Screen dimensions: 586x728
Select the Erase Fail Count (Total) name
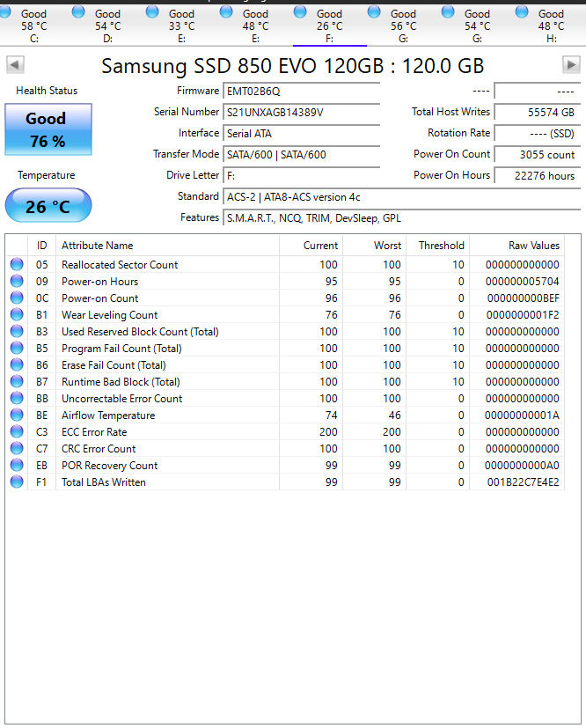tap(114, 365)
